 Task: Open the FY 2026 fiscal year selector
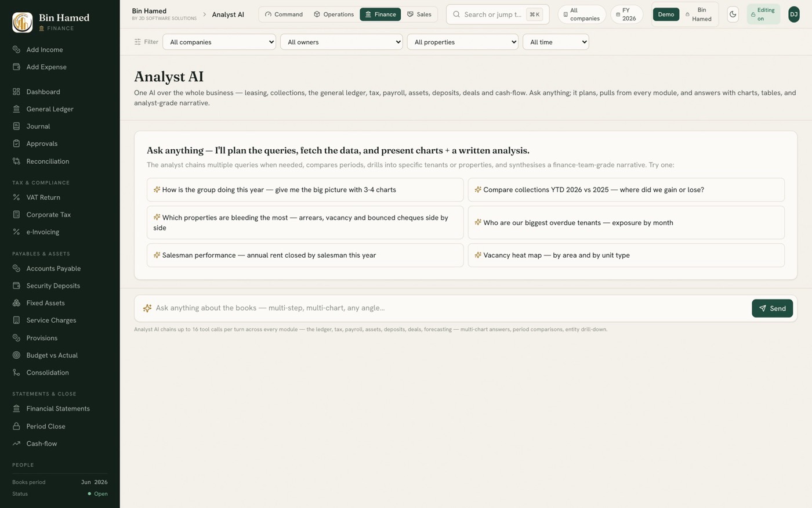[x=626, y=15]
